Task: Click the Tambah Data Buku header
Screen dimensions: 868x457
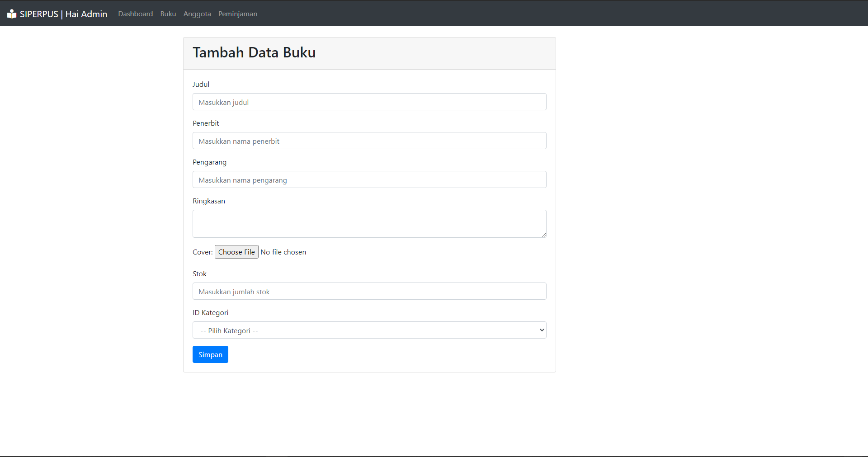Action: (x=254, y=52)
